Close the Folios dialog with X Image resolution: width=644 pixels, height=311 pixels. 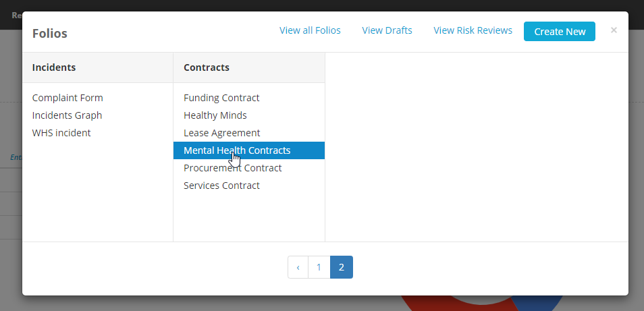[x=614, y=30]
